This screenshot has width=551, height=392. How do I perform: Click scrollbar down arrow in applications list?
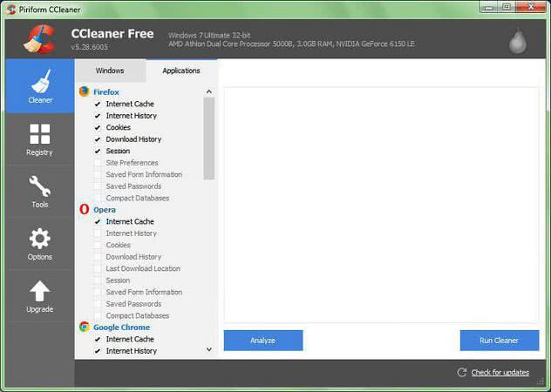[x=209, y=349]
